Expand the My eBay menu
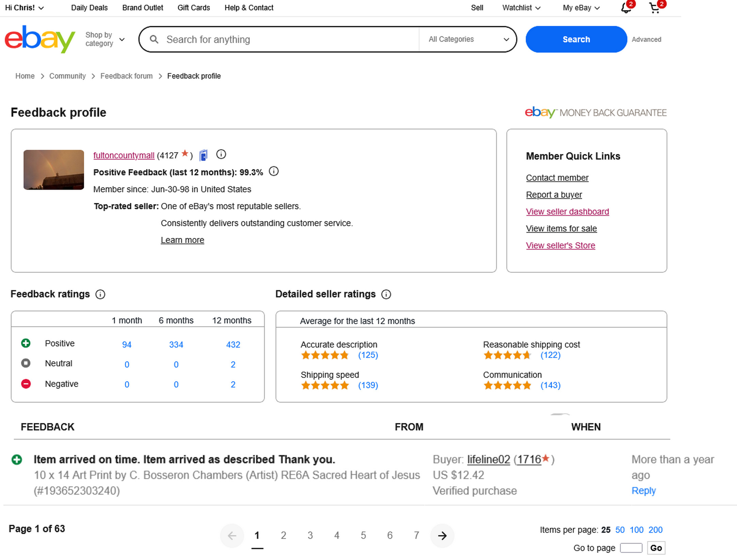The height and width of the screenshot is (560, 737). click(x=581, y=8)
